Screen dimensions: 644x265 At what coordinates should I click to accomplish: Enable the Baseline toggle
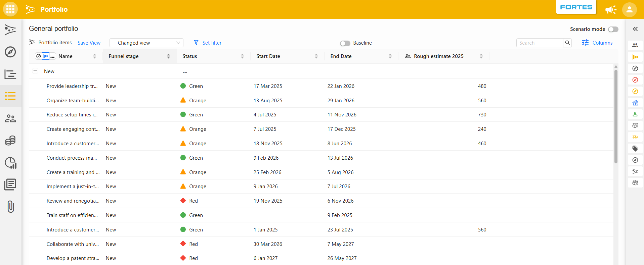click(x=345, y=43)
